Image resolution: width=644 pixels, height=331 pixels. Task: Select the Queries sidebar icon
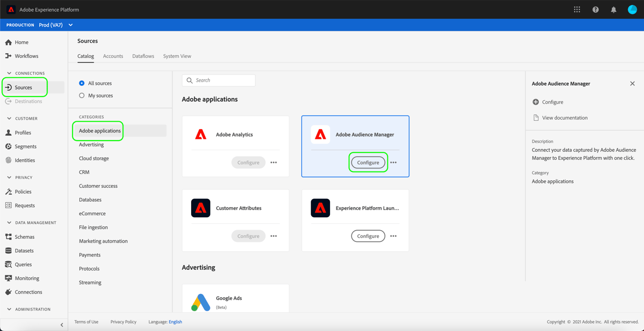pyautogui.click(x=23, y=264)
